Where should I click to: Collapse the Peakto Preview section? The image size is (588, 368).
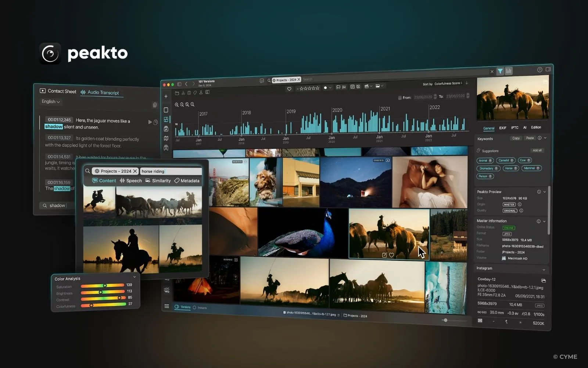(544, 192)
